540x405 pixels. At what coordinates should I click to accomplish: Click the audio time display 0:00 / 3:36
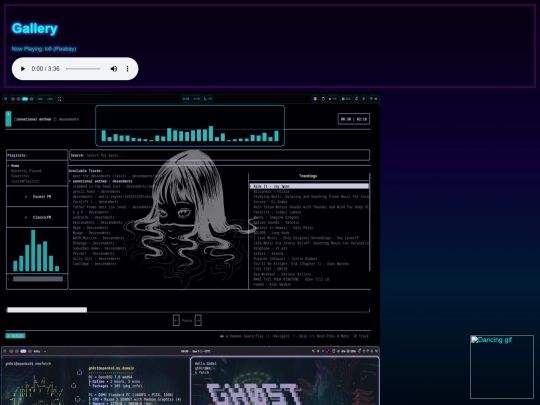tap(45, 69)
